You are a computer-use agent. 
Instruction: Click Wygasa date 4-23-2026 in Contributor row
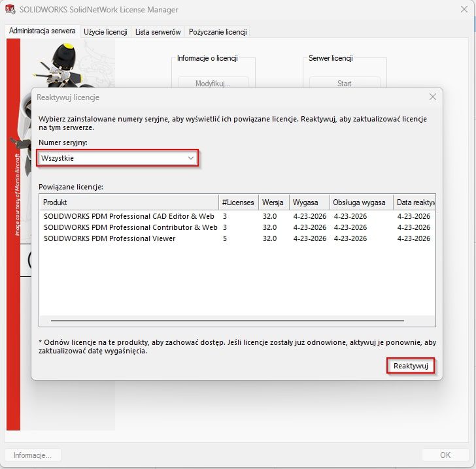tap(310, 227)
